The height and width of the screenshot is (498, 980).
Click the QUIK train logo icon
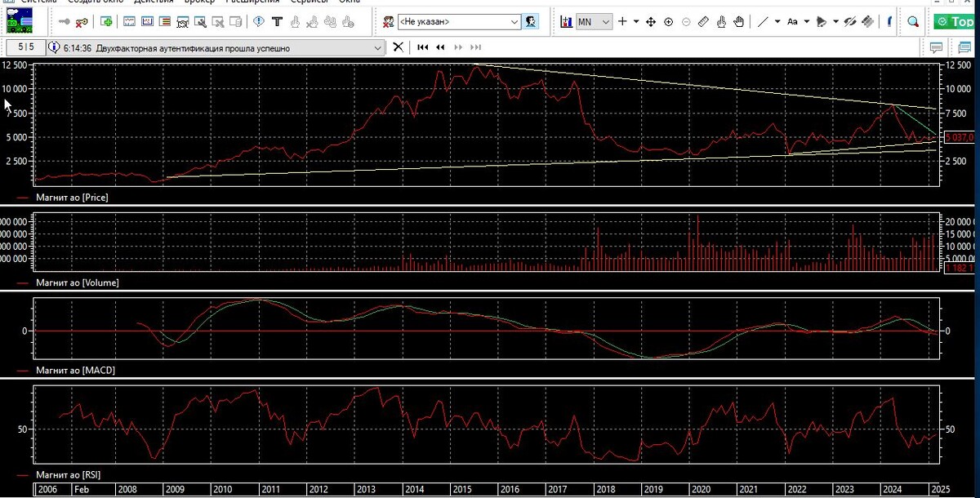[20, 22]
